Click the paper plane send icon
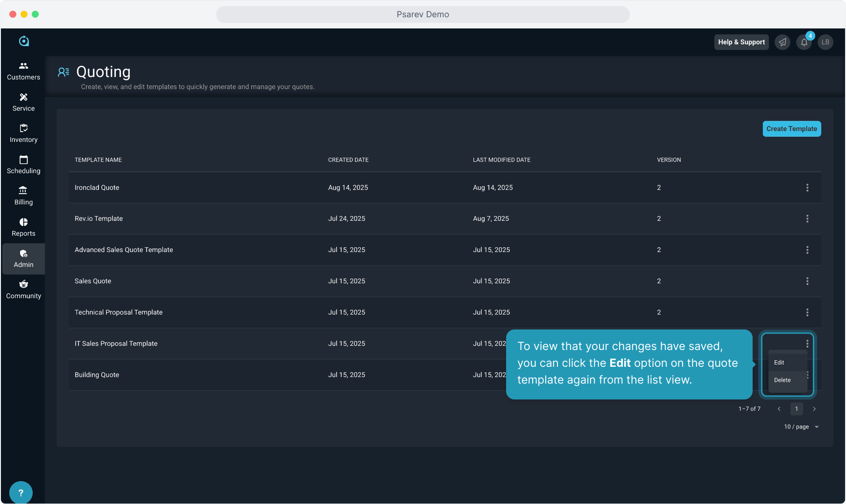The width and height of the screenshot is (846, 504). 783,42
